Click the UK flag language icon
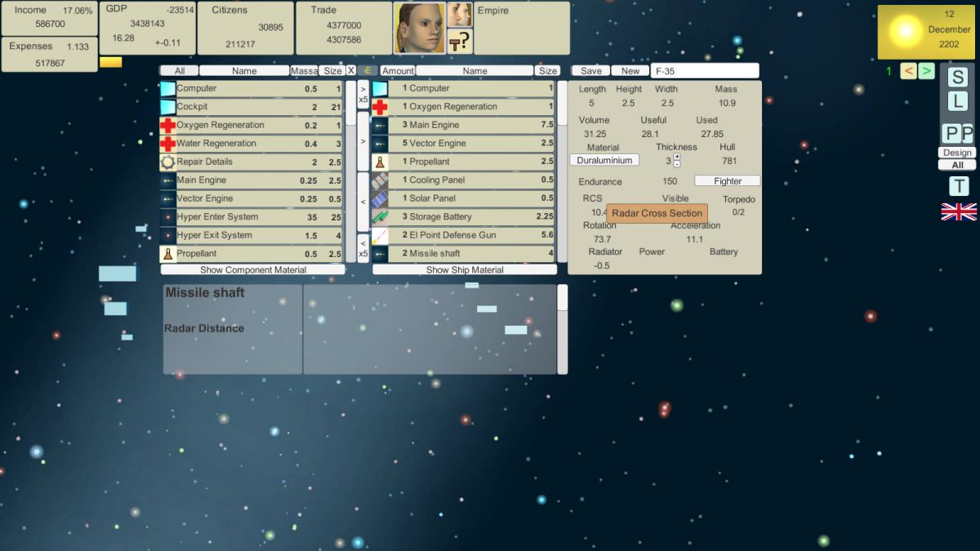Screen dimensions: 980x551 click(x=959, y=211)
